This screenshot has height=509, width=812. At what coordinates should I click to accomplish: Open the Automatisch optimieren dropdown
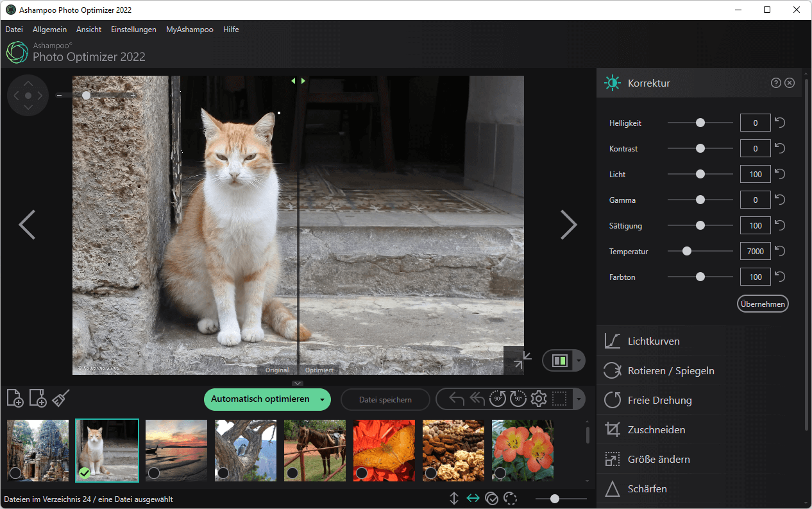click(322, 399)
